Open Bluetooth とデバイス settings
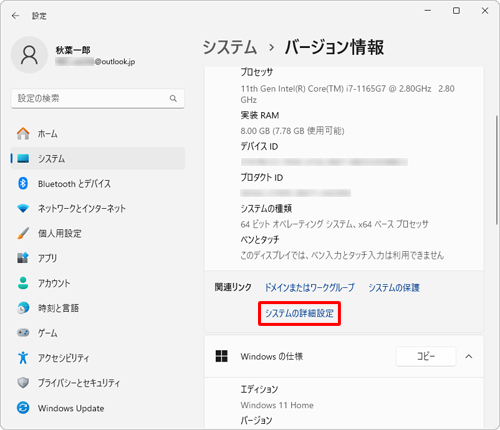This screenshot has height=430, width=500. [97, 183]
